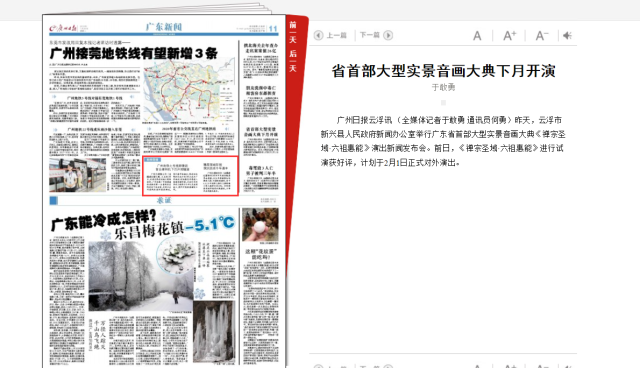Click the metro station staff photo
Image resolution: width=640 pixels, height=368 pixels.
pos(78,175)
